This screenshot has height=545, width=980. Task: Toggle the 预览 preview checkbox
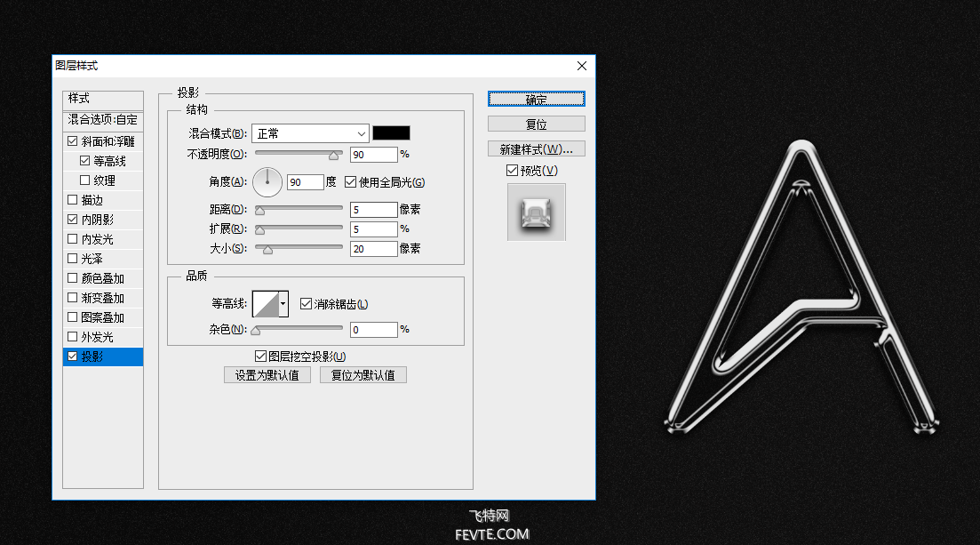tap(512, 171)
